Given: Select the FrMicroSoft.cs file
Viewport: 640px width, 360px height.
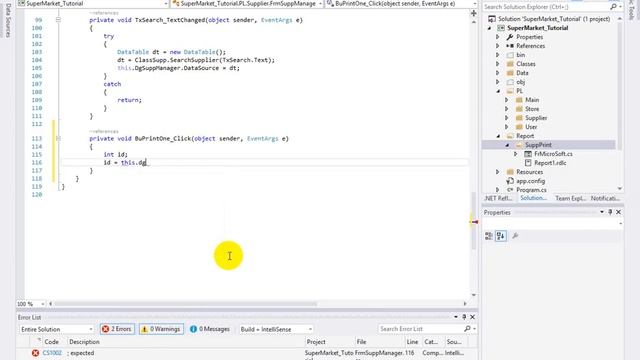Looking at the screenshot, I should (x=553, y=154).
